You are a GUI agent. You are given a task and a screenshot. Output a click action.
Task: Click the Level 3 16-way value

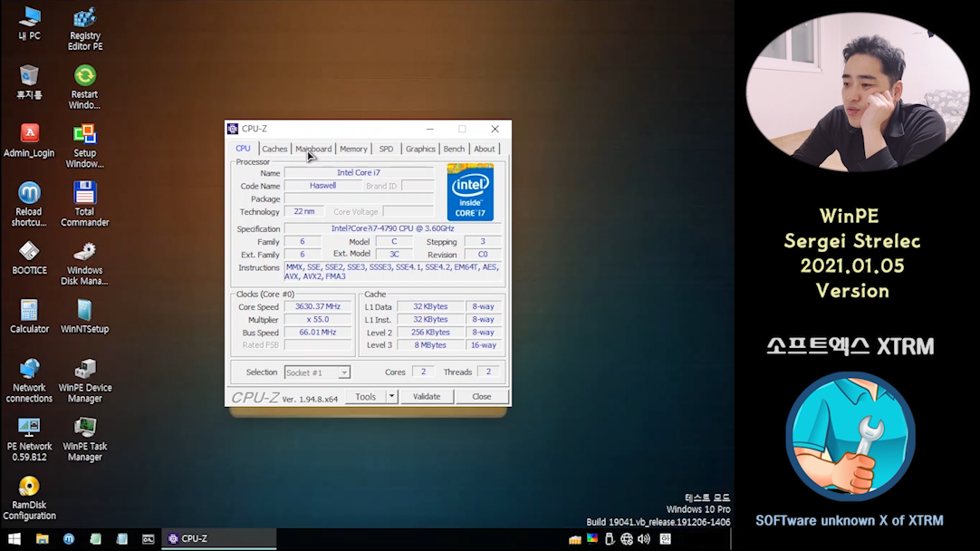point(483,344)
